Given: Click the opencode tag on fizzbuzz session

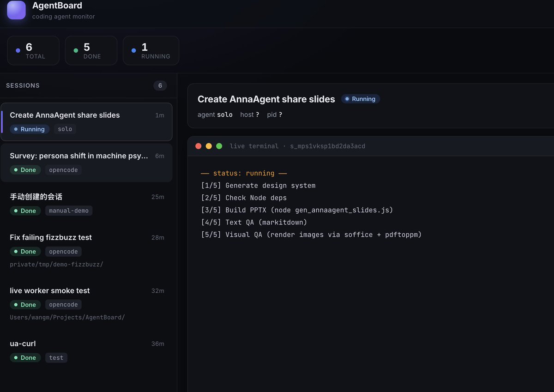Looking at the screenshot, I should (x=64, y=252).
